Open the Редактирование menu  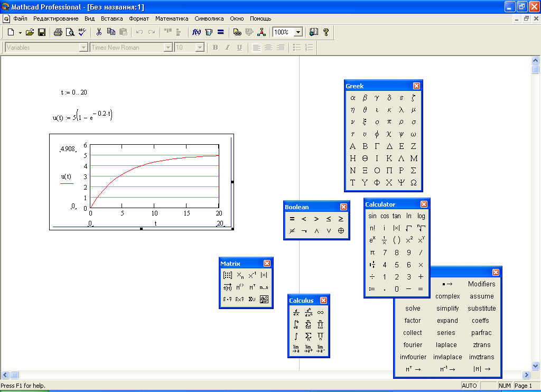click(x=56, y=18)
